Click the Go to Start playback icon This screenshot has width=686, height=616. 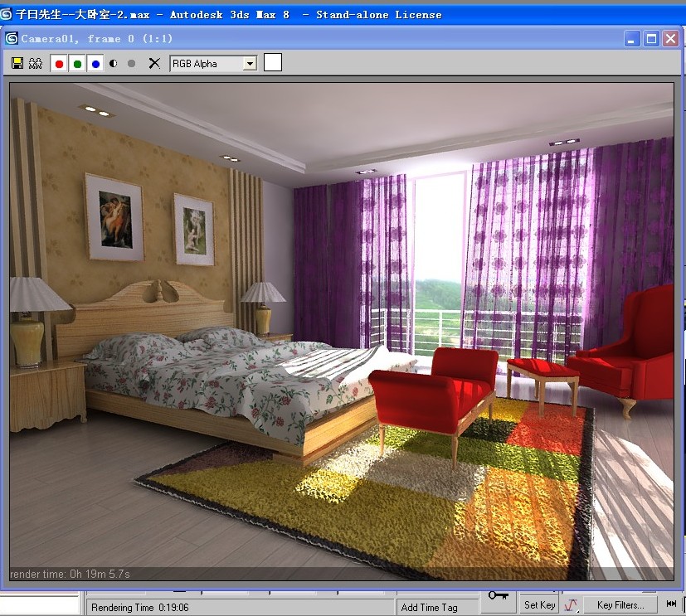pos(671,605)
